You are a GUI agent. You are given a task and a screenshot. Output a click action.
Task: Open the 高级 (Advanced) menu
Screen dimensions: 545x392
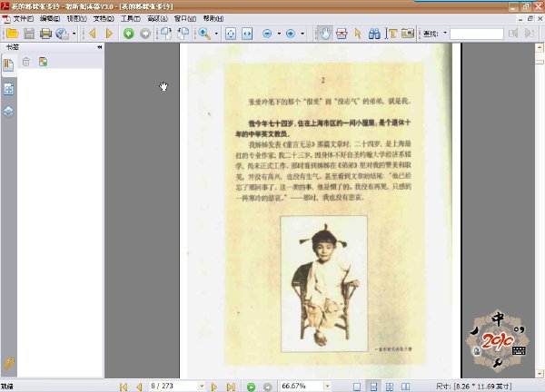(x=157, y=18)
